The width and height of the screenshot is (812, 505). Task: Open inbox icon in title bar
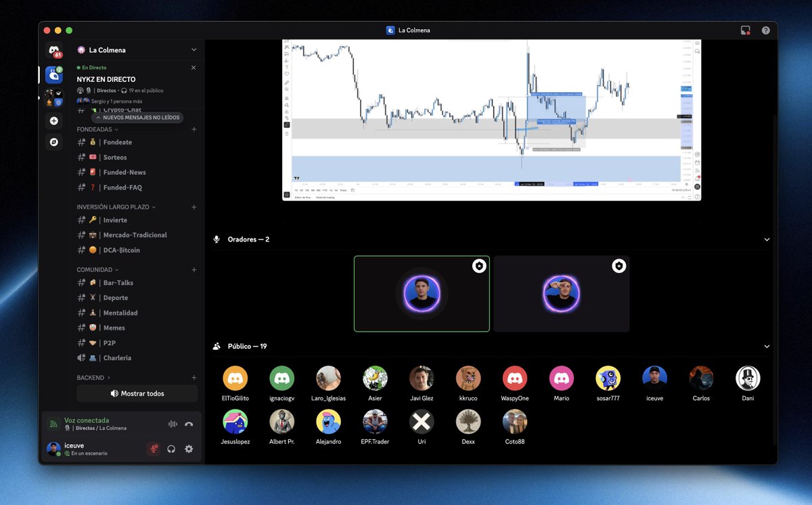pyautogui.click(x=745, y=30)
